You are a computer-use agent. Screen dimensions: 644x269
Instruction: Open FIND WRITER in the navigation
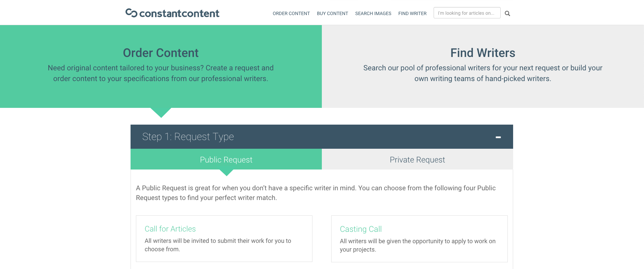[412, 13]
